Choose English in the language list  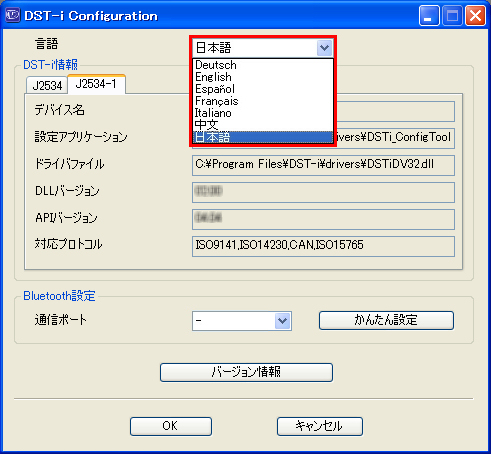click(263, 77)
